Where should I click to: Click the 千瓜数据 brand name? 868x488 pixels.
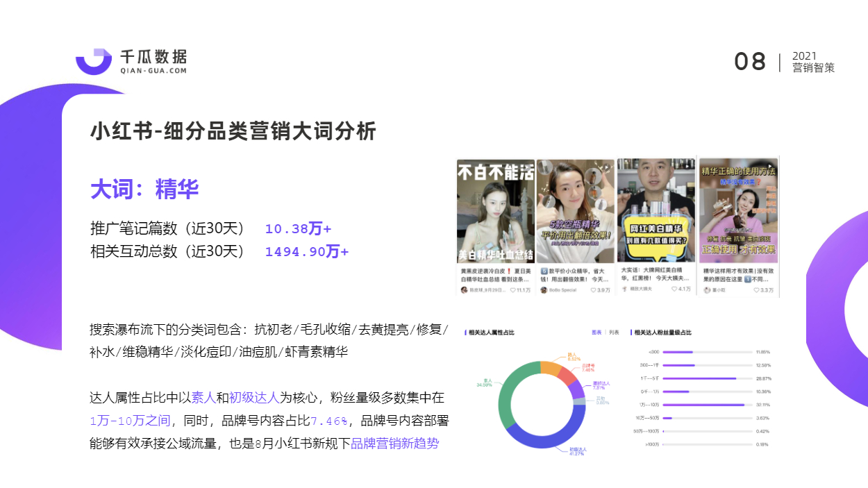[153, 56]
